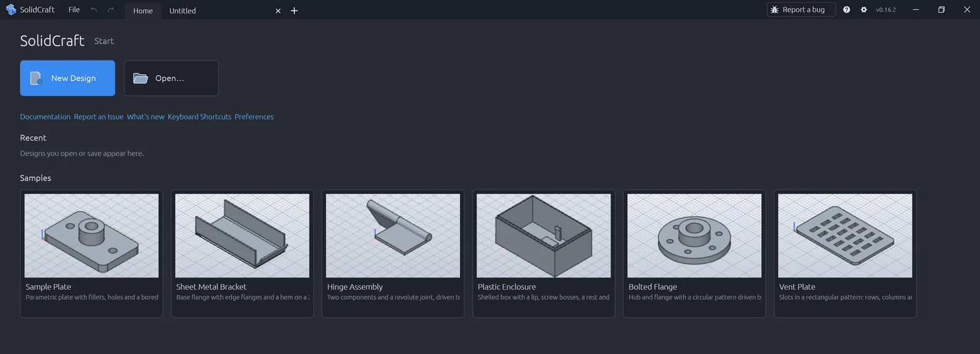Switch to the Home tab
The height and width of the screenshot is (354, 980).
143,10
